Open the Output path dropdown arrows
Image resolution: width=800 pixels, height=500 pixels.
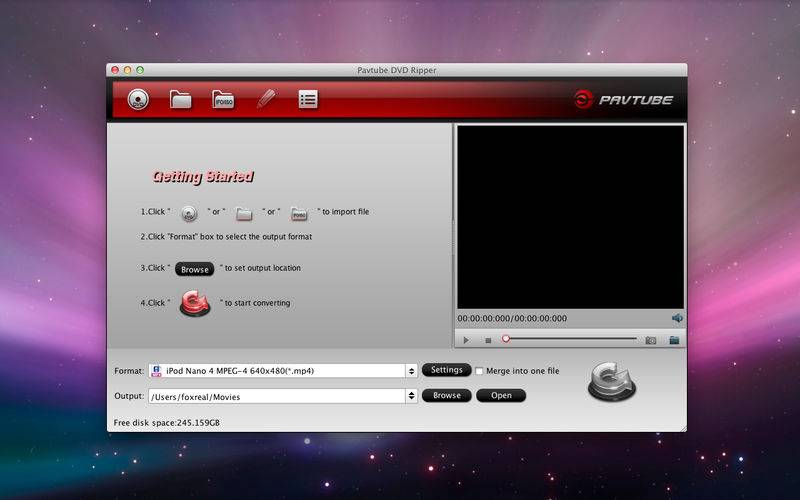[x=411, y=396]
